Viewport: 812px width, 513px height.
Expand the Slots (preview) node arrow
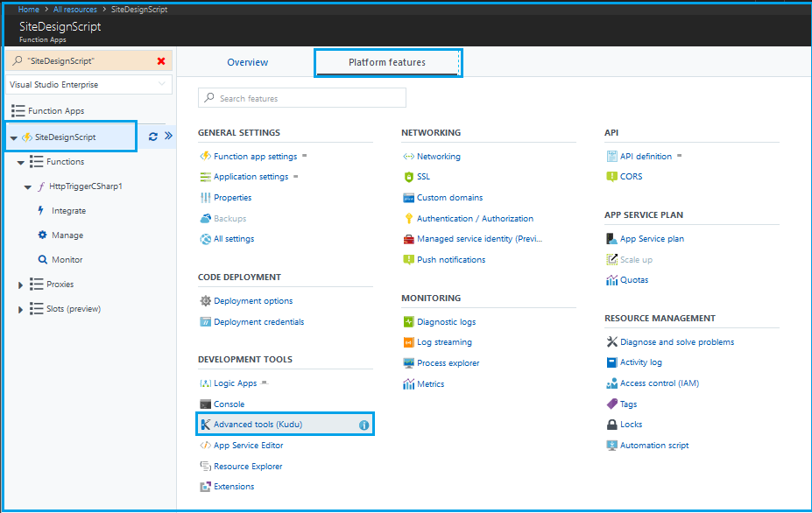click(x=20, y=310)
